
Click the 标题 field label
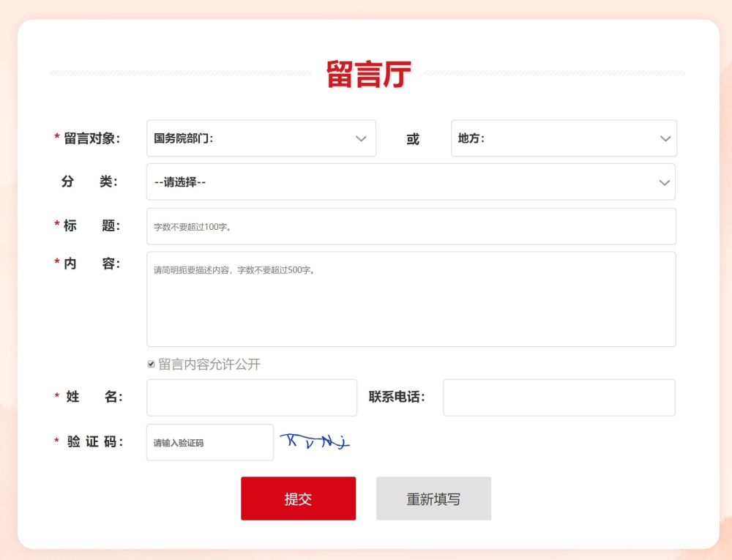coord(91,225)
